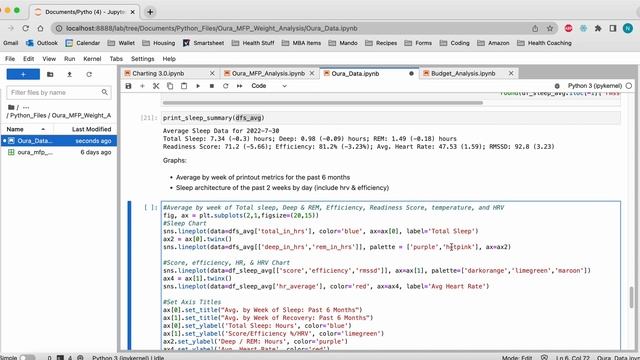Image resolution: width=640 pixels, height=360 pixels.
Task: Close the Charting 3.0.ipynb tab
Action: [212, 73]
